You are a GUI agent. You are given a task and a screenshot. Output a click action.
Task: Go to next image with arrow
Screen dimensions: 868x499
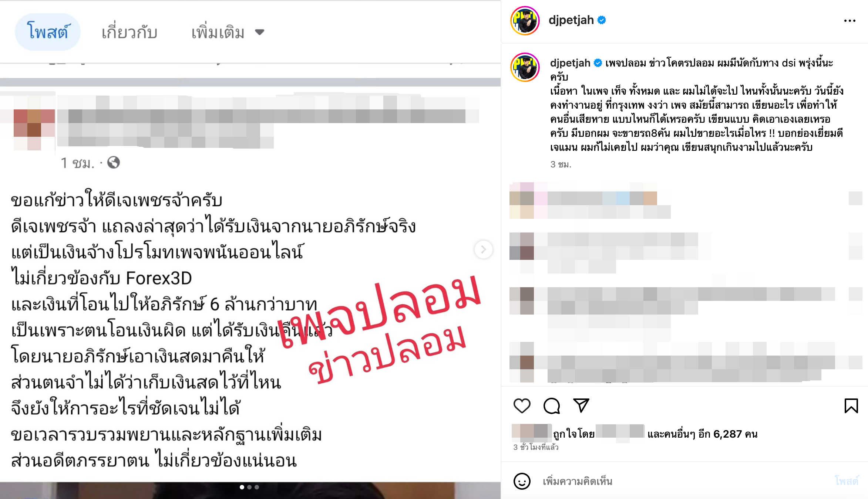tap(483, 249)
